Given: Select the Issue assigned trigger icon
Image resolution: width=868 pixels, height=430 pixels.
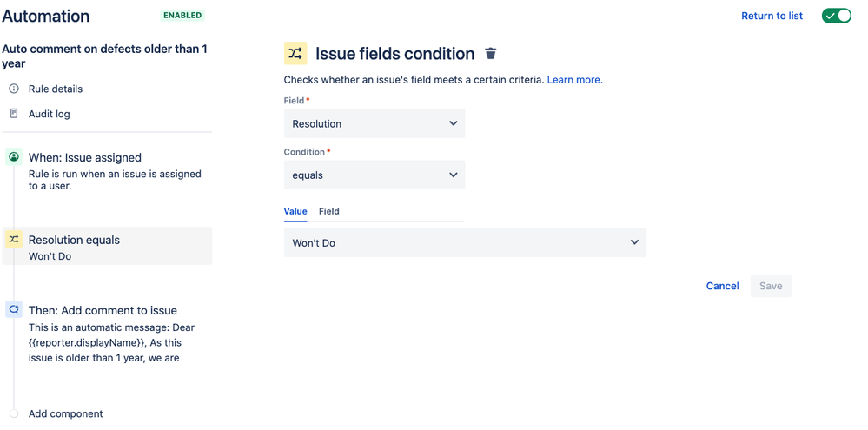Looking at the screenshot, I should [x=14, y=157].
